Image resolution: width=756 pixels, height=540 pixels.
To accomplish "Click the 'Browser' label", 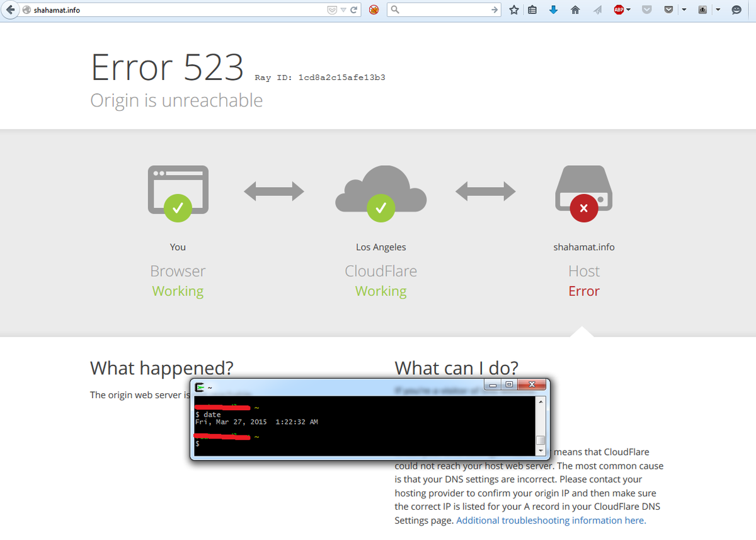I will (x=178, y=271).
